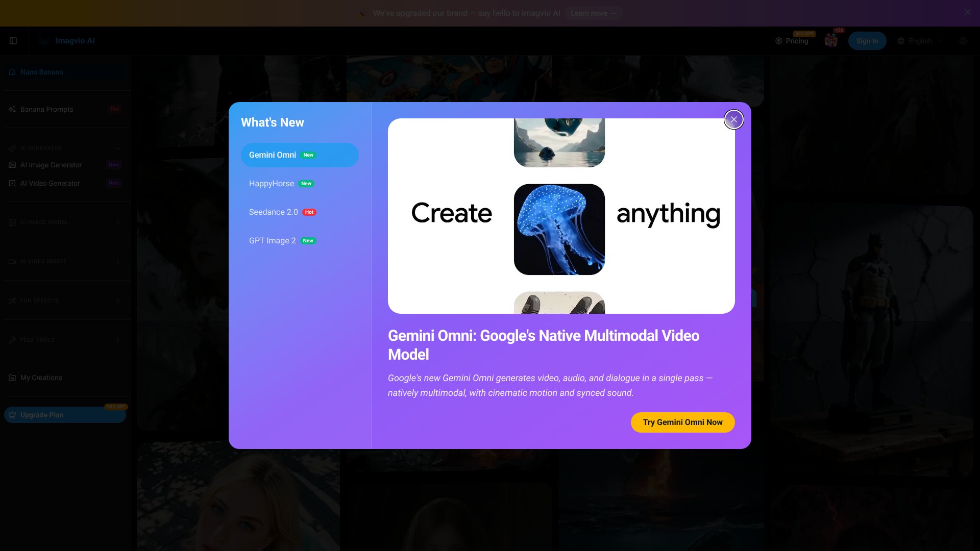
Task: Click the AI Image Model picture icon
Action: pyautogui.click(x=12, y=222)
